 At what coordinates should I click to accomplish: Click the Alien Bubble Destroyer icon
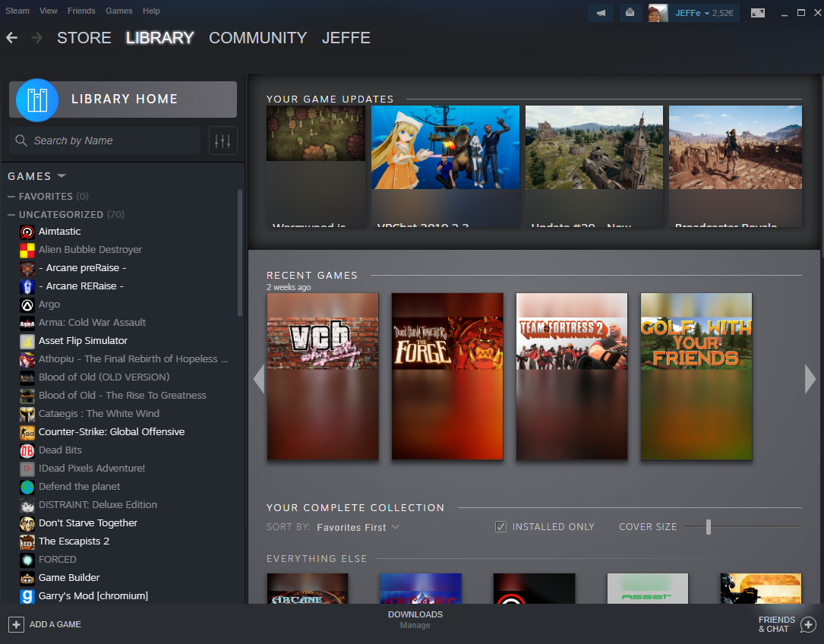click(27, 251)
